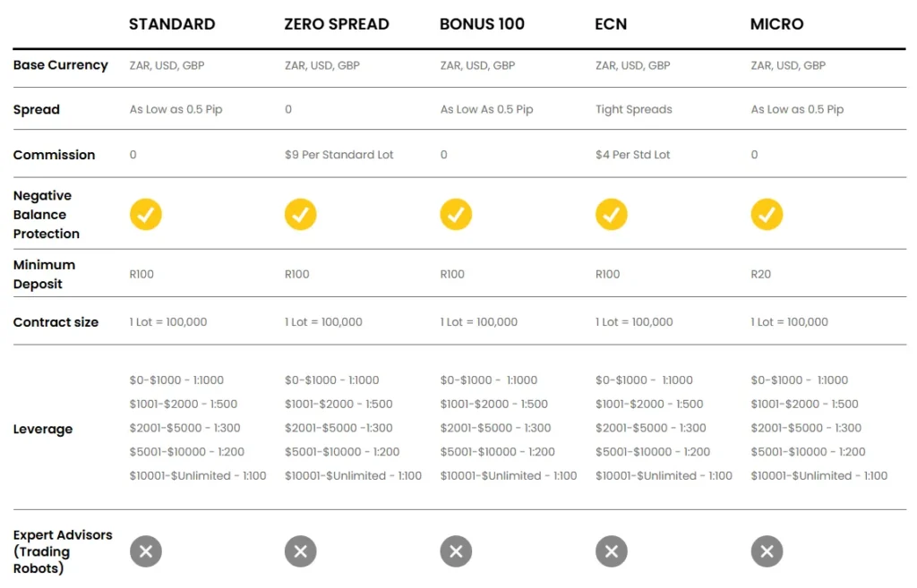Click the ZERO SPREAD gray X icon
917x588 pixels.
click(301, 551)
